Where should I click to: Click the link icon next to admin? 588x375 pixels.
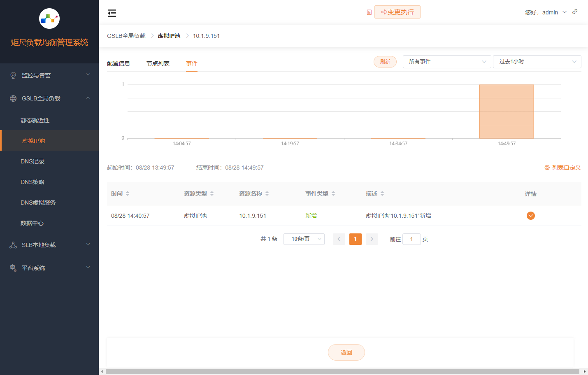(x=575, y=12)
